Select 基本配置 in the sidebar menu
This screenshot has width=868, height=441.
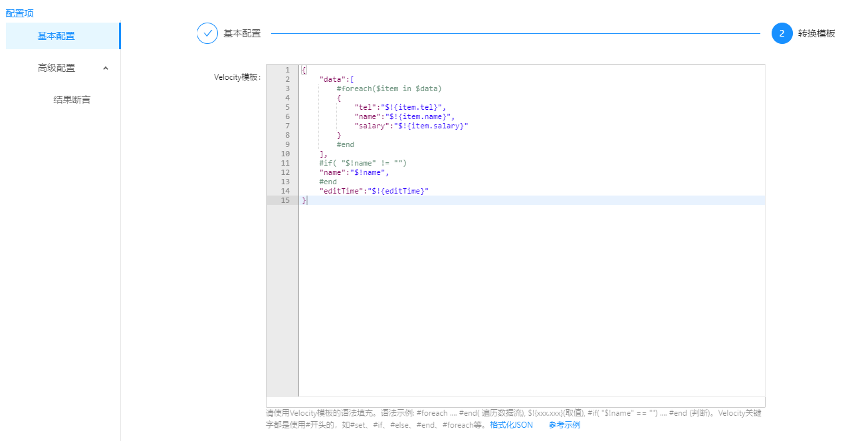coord(56,36)
